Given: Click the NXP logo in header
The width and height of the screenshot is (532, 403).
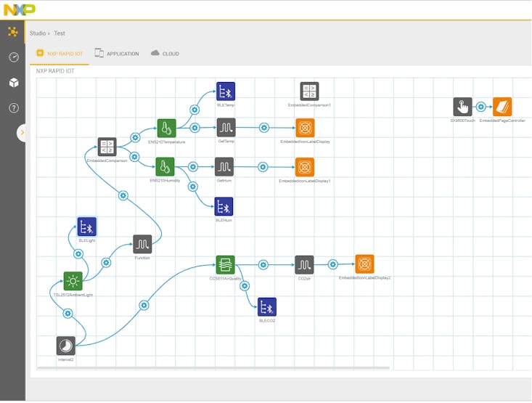Looking at the screenshot, I should [x=20, y=10].
